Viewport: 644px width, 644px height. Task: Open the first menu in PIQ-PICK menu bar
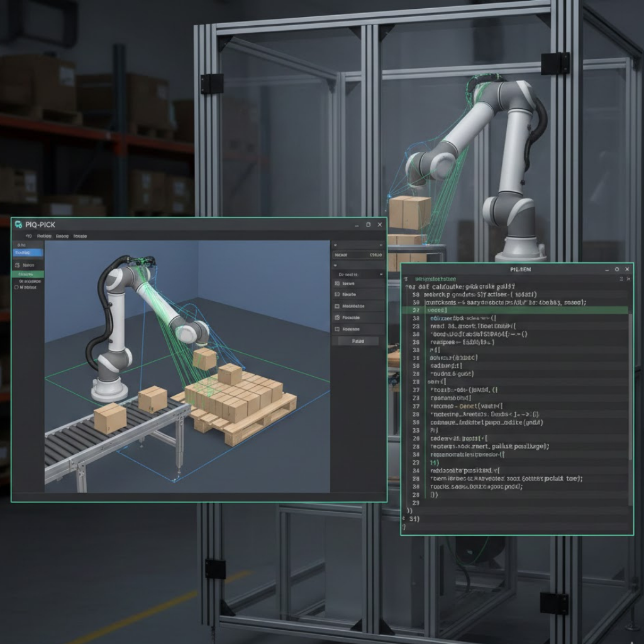tap(28, 236)
